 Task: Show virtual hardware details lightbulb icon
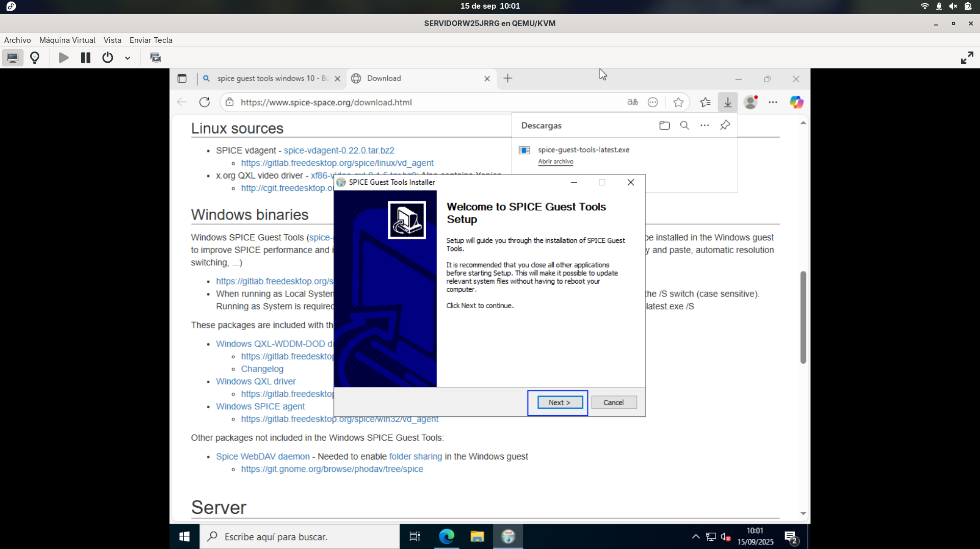[x=35, y=58]
